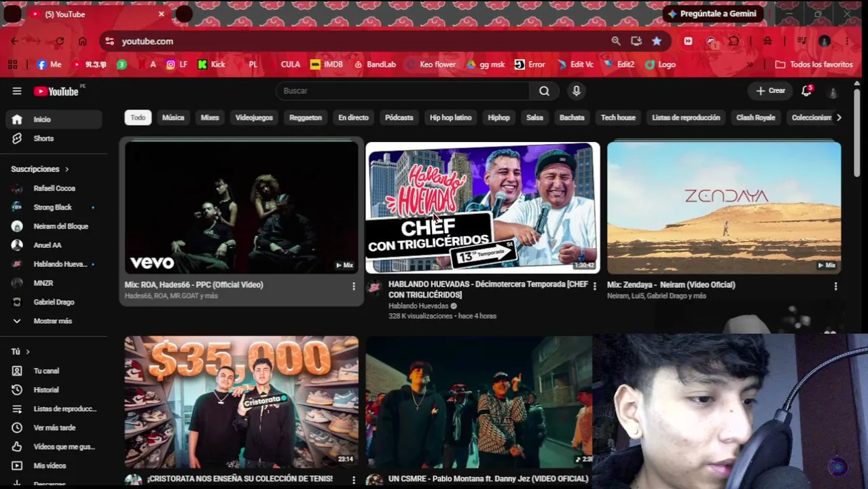Open Cristorata sneaker collection video thumbnail
Screen dimensions: 868x489
point(241,401)
